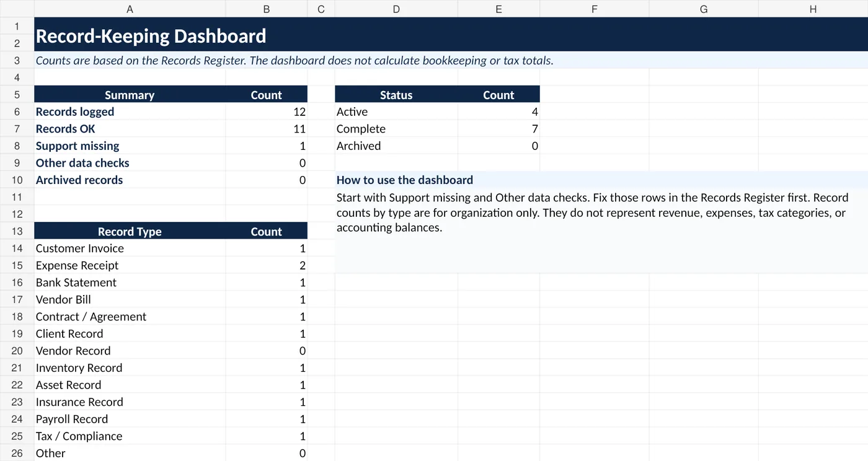
Task: Click the "Record-Keeping Dashboard" title cell
Action: pos(451,35)
